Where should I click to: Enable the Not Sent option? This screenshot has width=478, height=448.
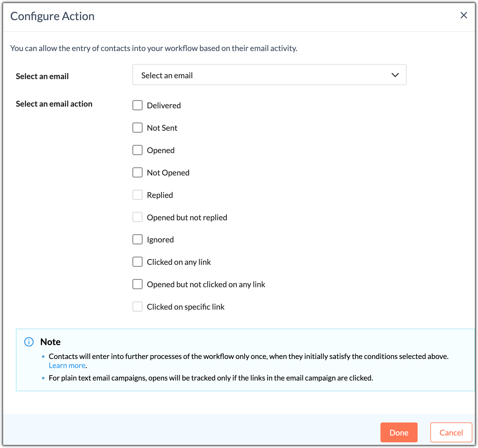(x=138, y=128)
